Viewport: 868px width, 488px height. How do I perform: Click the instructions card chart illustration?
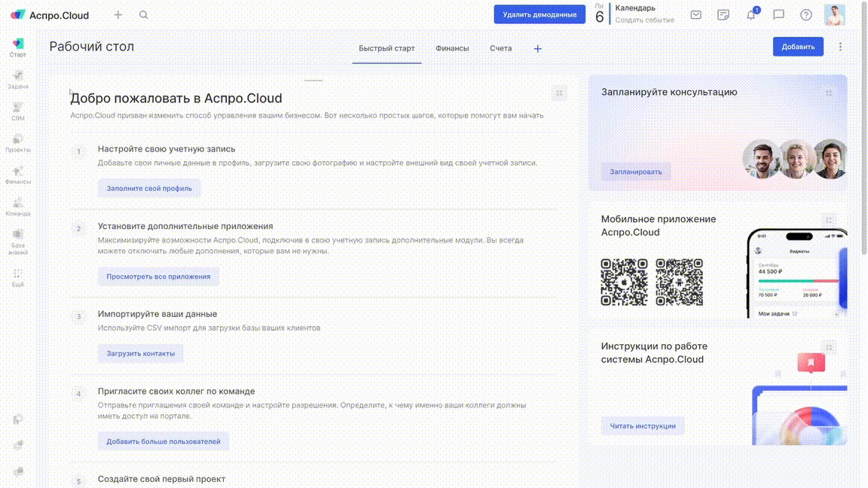pos(799,415)
